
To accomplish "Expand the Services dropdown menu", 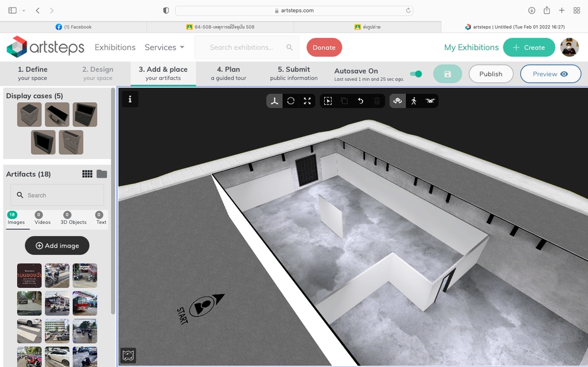I will click(164, 47).
